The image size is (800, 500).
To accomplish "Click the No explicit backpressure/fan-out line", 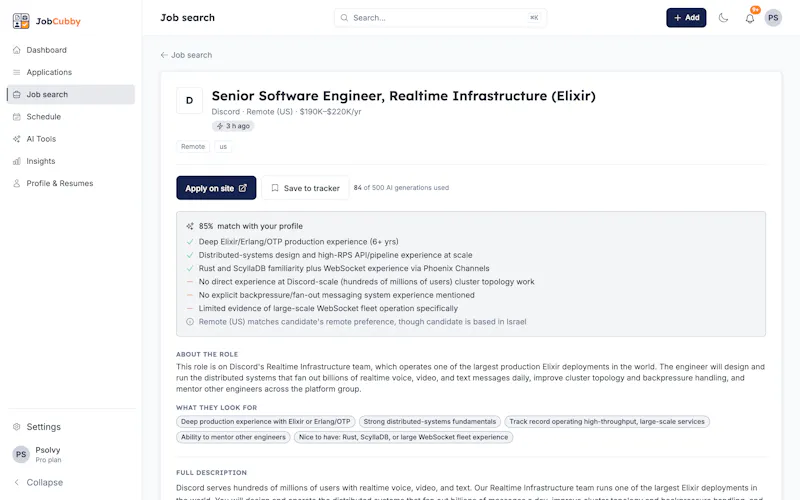I will coord(336,295).
